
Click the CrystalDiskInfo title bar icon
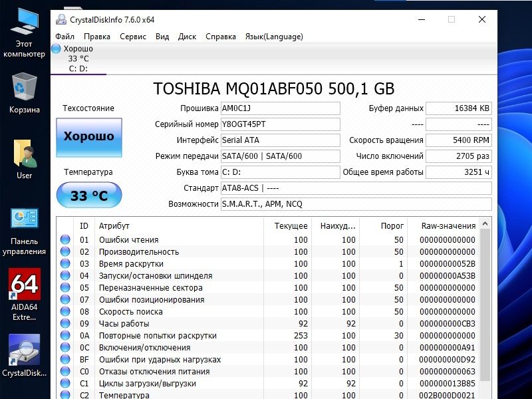[x=61, y=20]
